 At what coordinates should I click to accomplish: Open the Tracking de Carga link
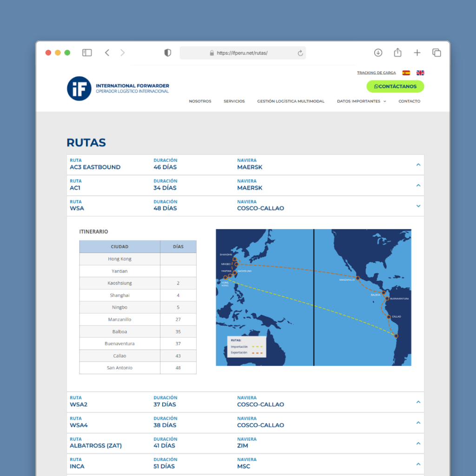tap(376, 73)
